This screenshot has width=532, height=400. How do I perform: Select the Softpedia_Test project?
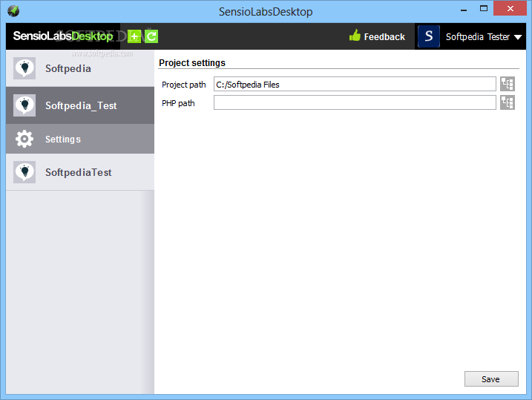click(80, 105)
